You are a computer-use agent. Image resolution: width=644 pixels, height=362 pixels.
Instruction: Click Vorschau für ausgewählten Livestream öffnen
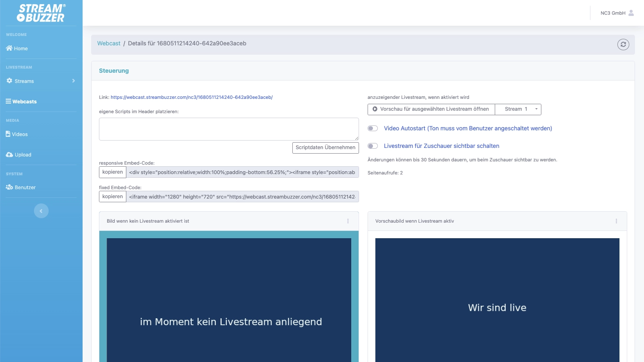431,109
